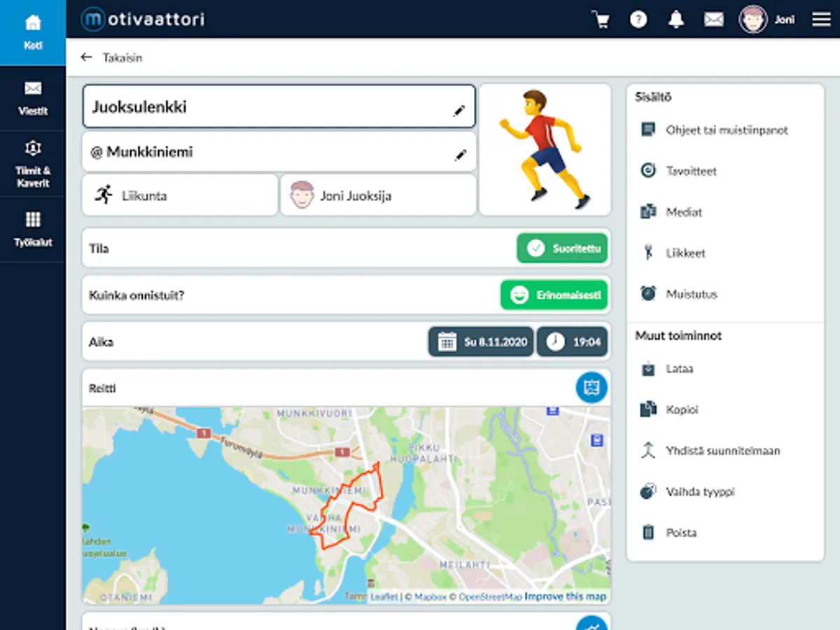Click the @ Munkkiniemi location field
The image size is (840, 630).
point(279,152)
